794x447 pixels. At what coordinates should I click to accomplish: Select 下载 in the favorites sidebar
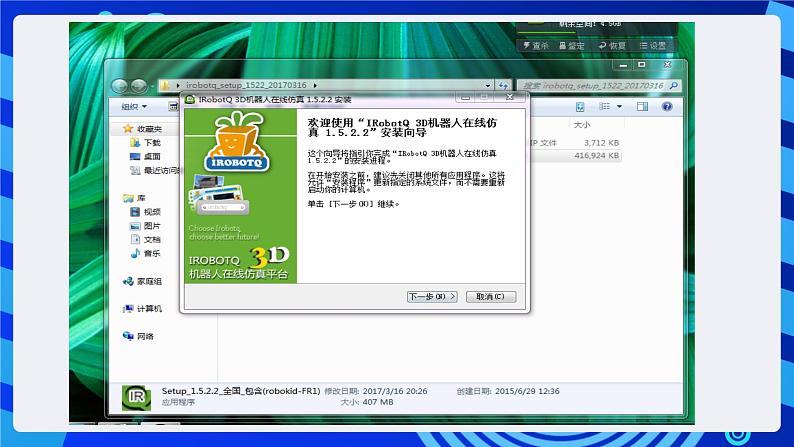[x=150, y=143]
